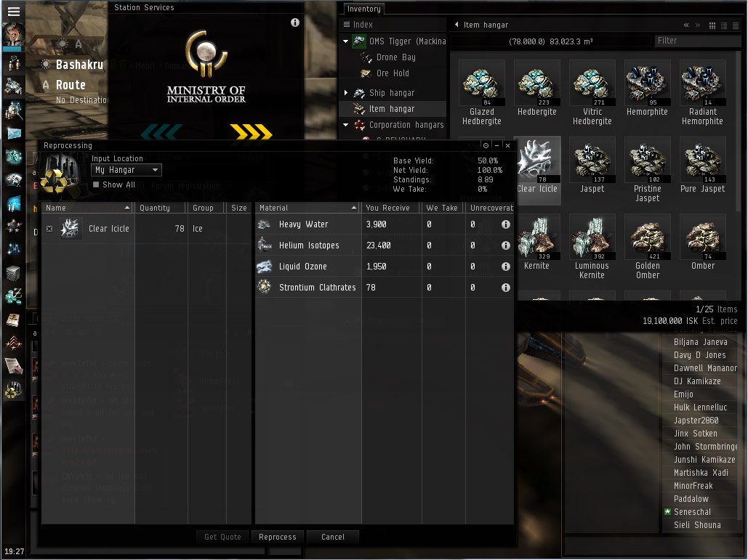Select Pristine Jaspet stack
Image resolution: width=748 pixels, height=560 pixels.
click(648, 170)
